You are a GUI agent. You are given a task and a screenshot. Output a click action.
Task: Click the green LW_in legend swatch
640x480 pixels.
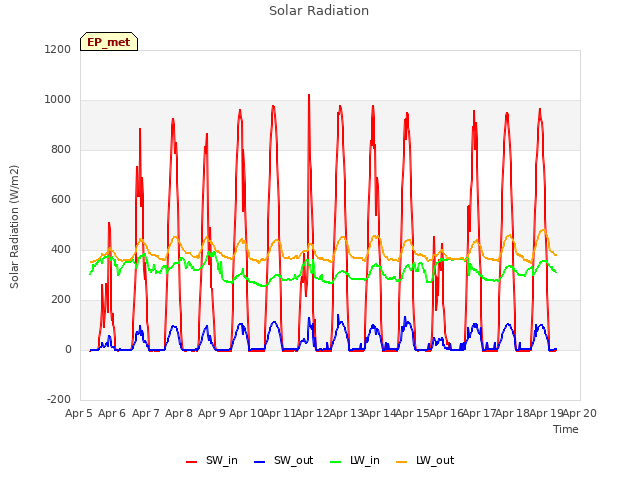[335, 462]
